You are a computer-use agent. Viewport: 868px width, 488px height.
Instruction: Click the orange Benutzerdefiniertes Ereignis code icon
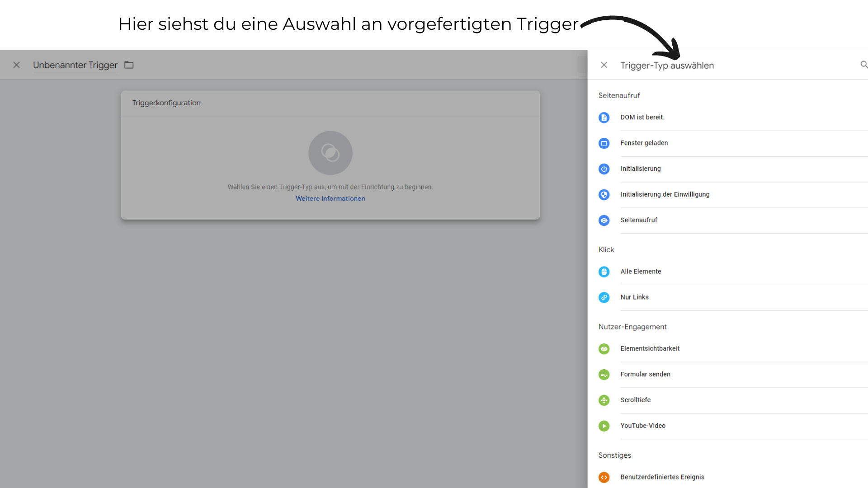click(x=604, y=477)
